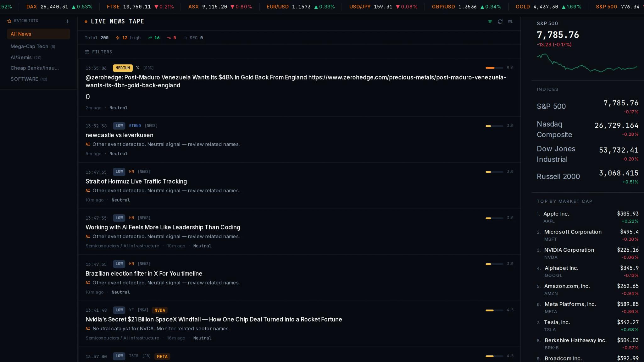Open Working with AI Feels More Like Leadership

click(163, 227)
